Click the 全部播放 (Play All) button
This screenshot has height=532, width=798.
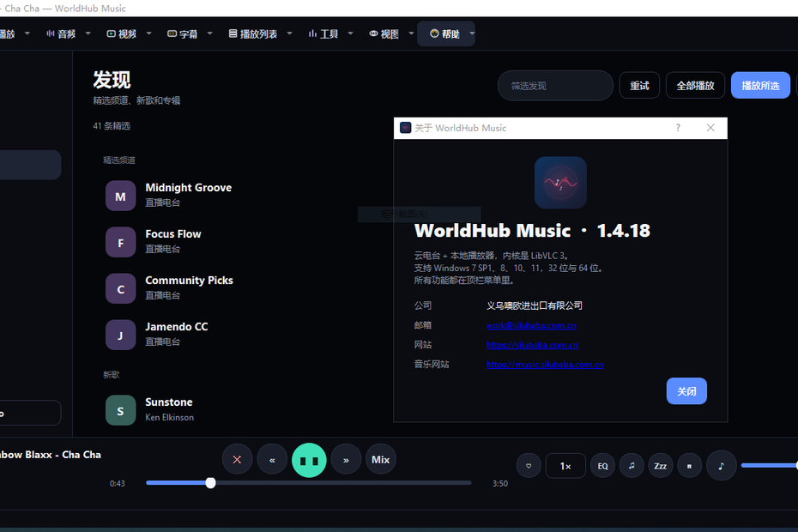695,86
